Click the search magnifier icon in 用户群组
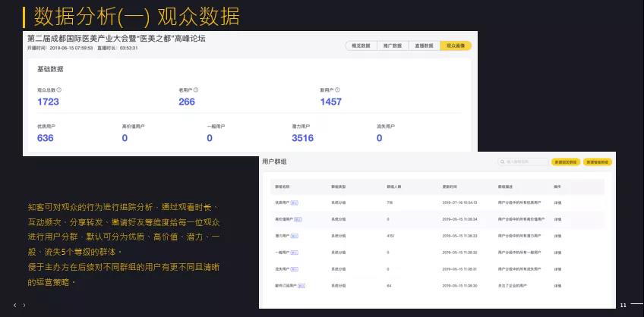Screen dimensions: 644x317 503,162
